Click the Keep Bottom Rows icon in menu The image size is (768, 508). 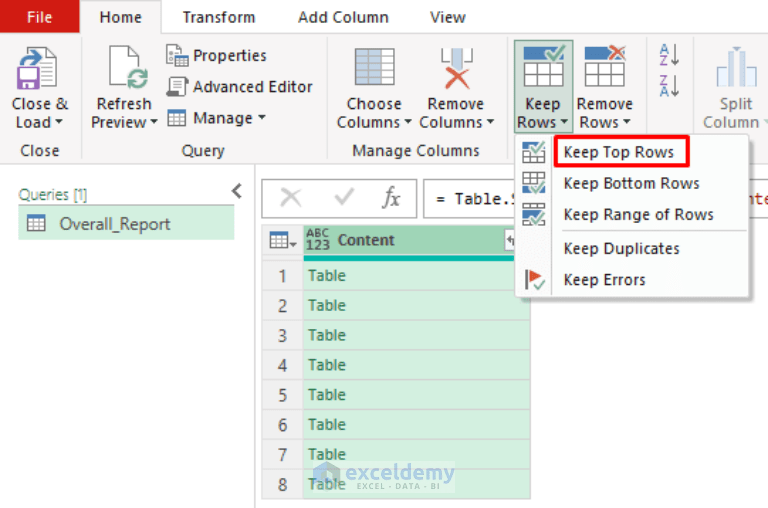pyautogui.click(x=533, y=183)
